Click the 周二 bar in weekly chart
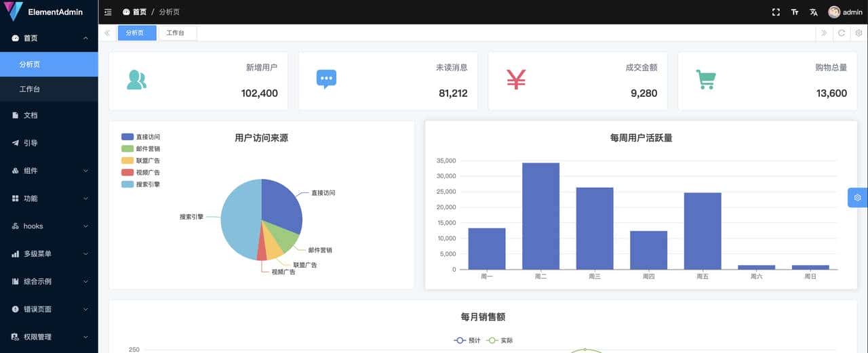This screenshot has width=868, height=353. click(x=540, y=216)
